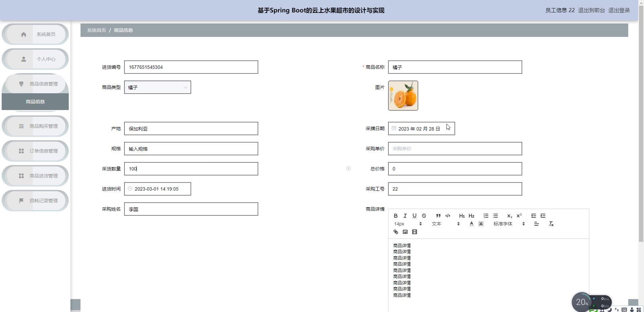This screenshot has width=644, height=312.
Task: Expand the 损耗记录管理 sidebar menu
Action: (x=35, y=201)
